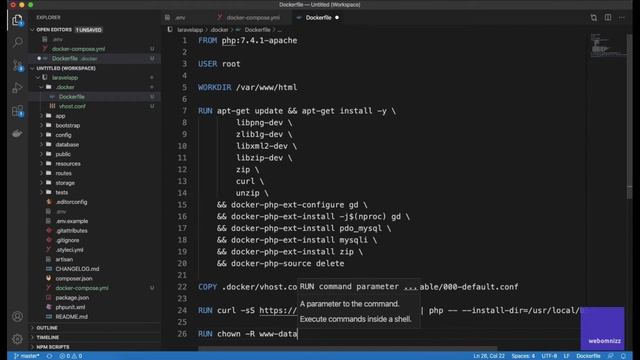
Task: Open Dockerfile in the file tree
Action: (x=71, y=97)
